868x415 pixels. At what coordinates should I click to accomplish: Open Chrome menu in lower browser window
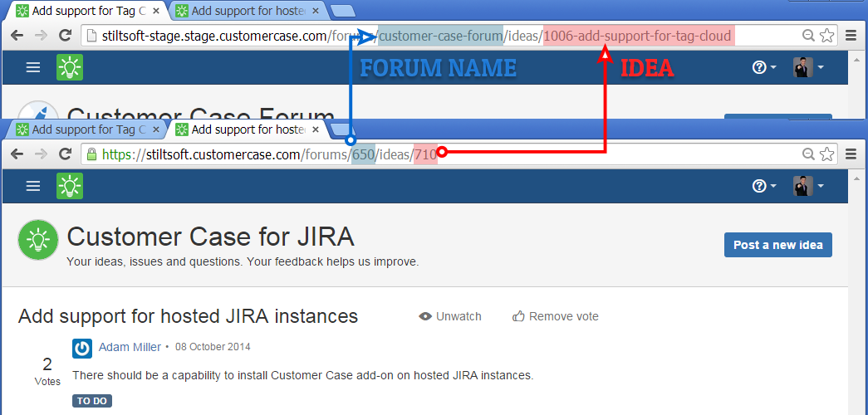[853, 154]
